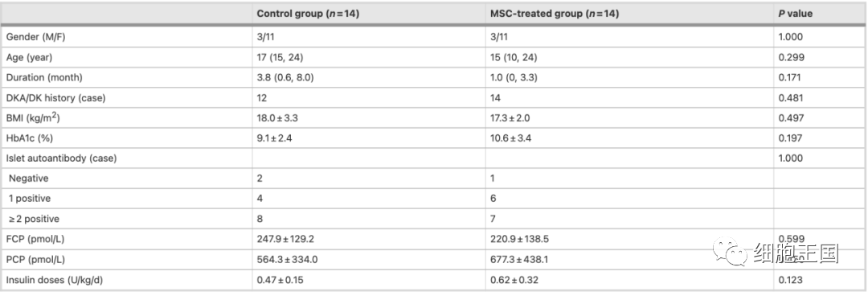Image resolution: width=868 pixels, height=292 pixels.
Task: Click the ≥2 positive row label
Action: (x=32, y=218)
